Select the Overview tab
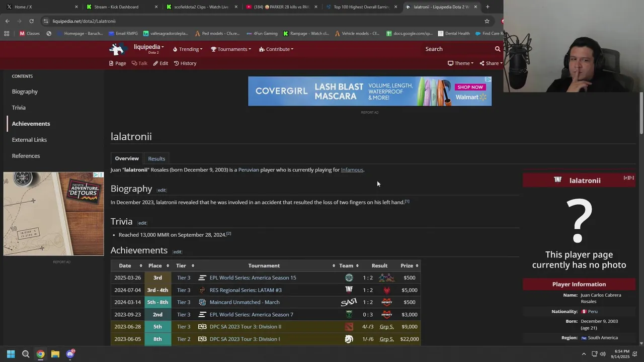 point(127,158)
